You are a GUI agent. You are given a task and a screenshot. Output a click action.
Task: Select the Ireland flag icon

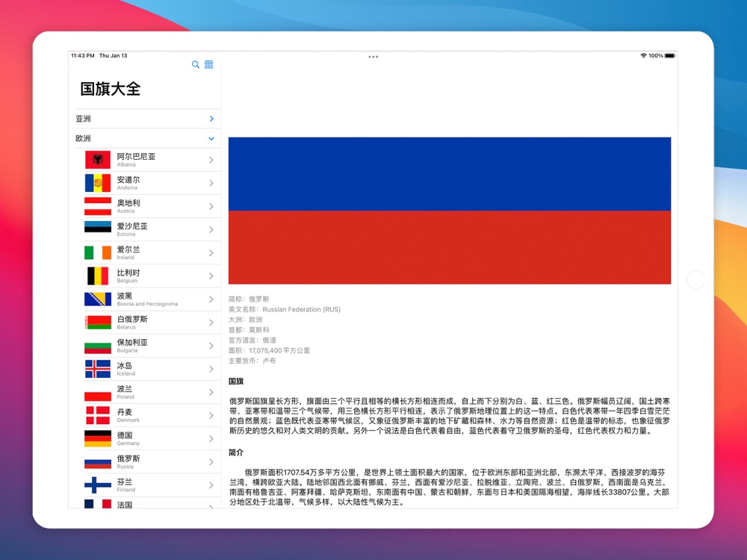click(98, 253)
